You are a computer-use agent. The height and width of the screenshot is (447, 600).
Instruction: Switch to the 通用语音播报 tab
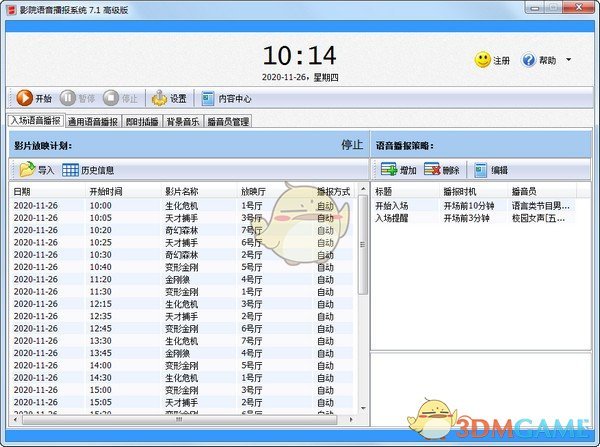[x=93, y=122]
